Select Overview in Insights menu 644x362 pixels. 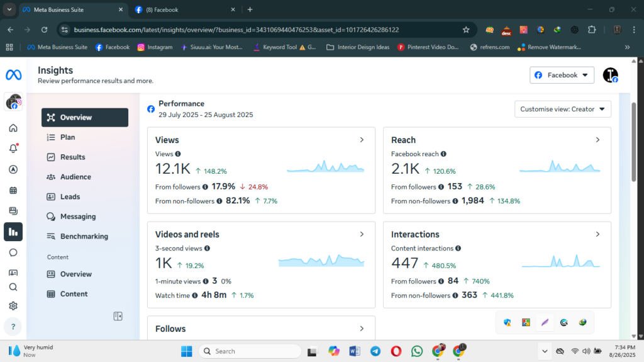(x=85, y=118)
